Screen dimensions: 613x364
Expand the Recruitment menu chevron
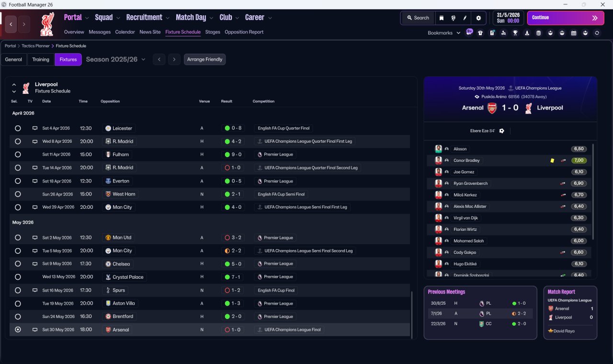pos(168,18)
